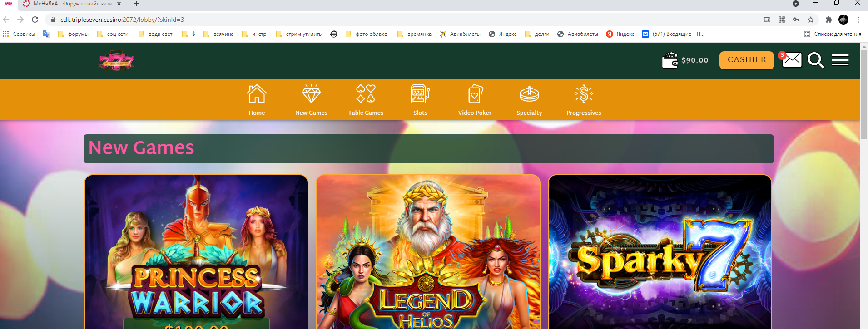Open Авиабилеты bookmark with airplane icon

pyautogui.click(x=460, y=34)
